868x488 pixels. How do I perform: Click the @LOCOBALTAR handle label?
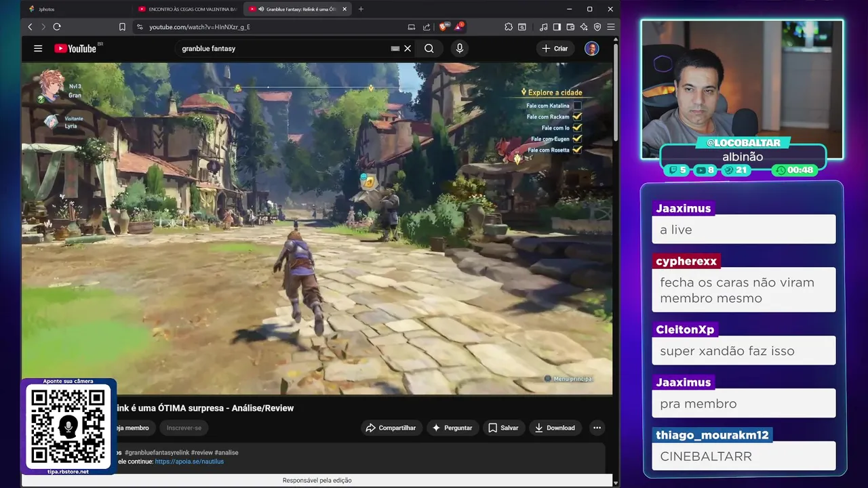[743, 142]
